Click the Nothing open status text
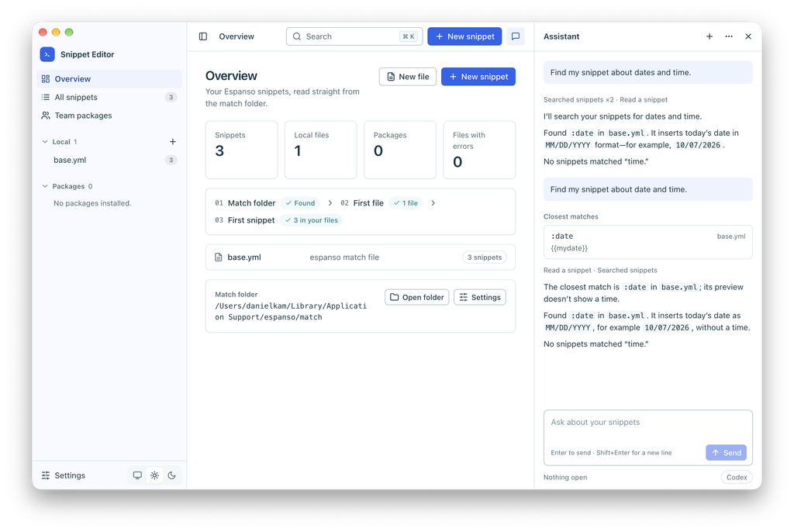Screen dimensions: 794x532 coord(565,477)
